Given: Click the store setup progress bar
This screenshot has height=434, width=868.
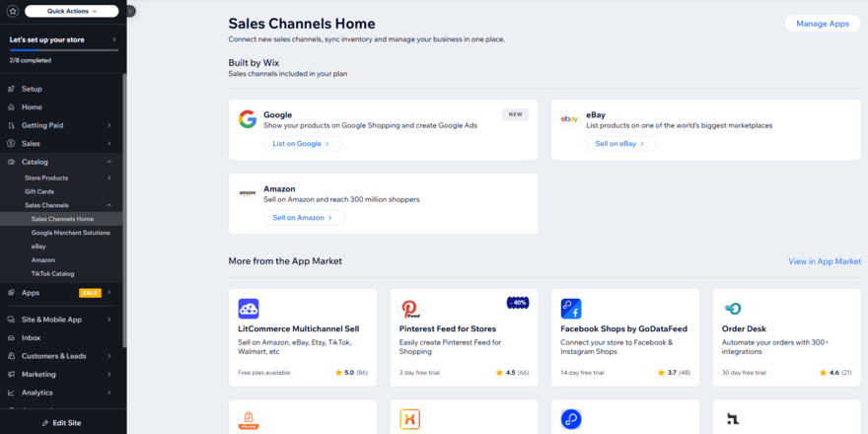Looking at the screenshot, I should 64,50.
